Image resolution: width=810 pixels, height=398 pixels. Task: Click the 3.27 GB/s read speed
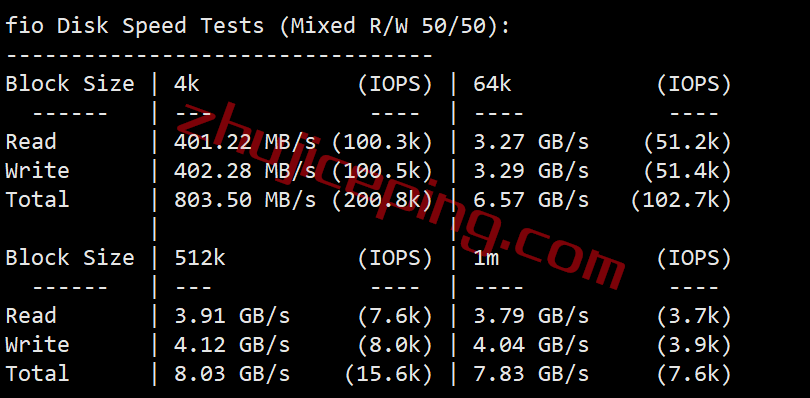pos(531,142)
